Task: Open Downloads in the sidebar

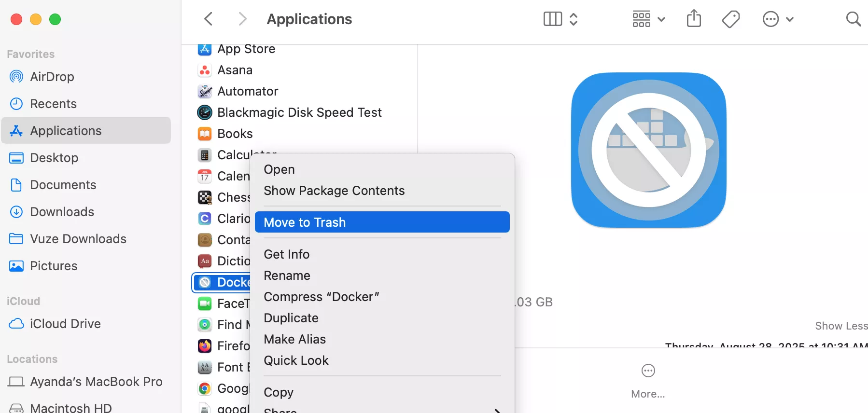Action: click(x=62, y=212)
